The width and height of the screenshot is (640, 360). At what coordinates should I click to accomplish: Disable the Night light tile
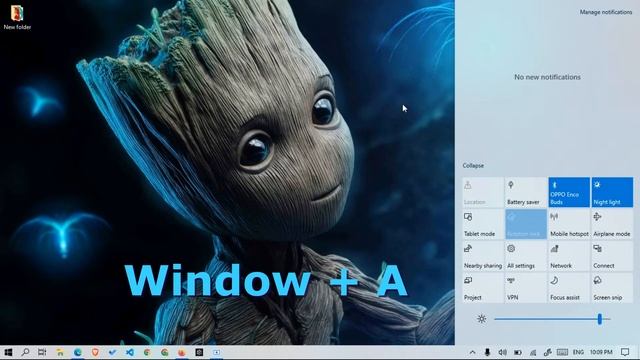point(612,192)
